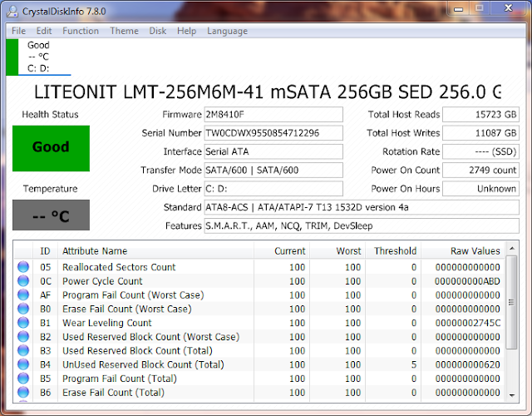Image resolution: width=532 pixels, height=416 pixels.
Task: Open the Theme menu
Action: (124, 31)
